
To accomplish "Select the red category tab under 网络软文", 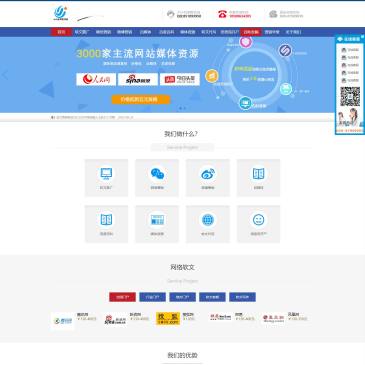I will [122, 297].
